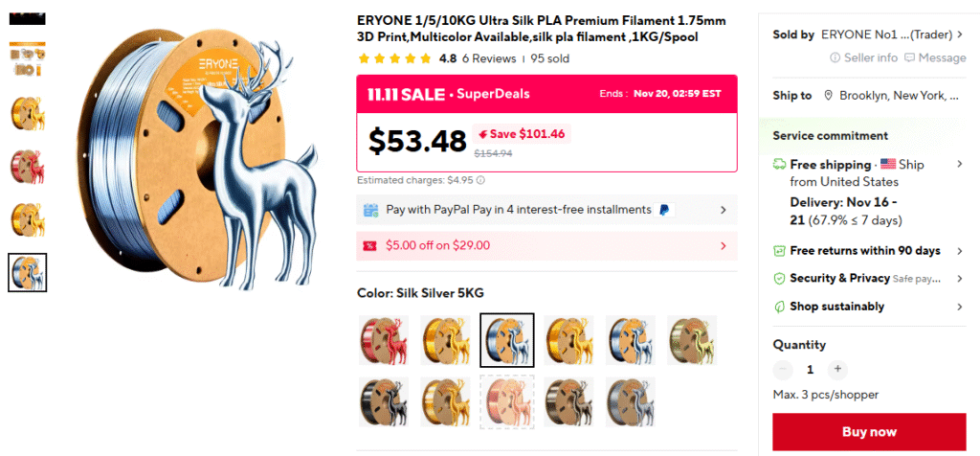Viewport: 980px width, 456px height.
Task: Select the black silk filament color swatch
Action: click(x=383, y=400)
